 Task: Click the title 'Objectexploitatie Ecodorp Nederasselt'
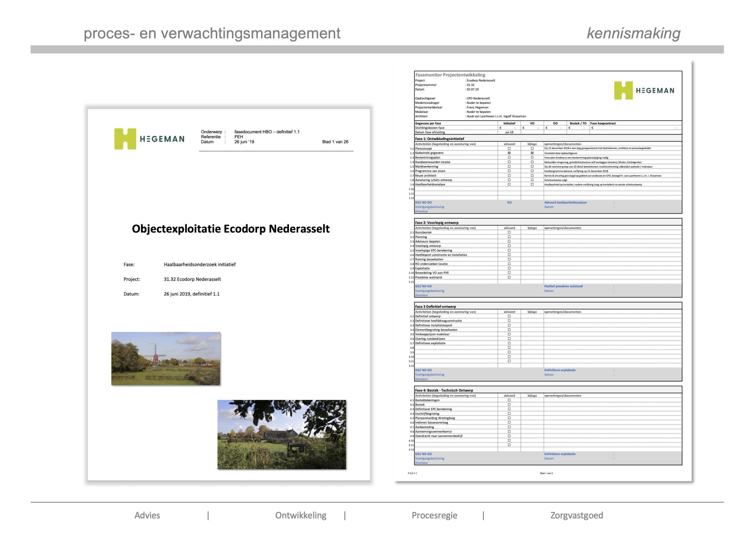(x=230, y=229)
